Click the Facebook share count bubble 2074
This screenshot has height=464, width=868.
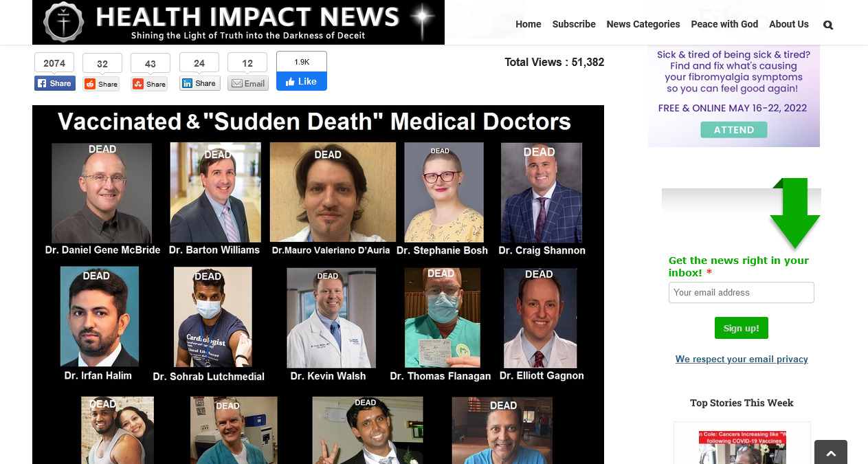(x=54, y=63)
